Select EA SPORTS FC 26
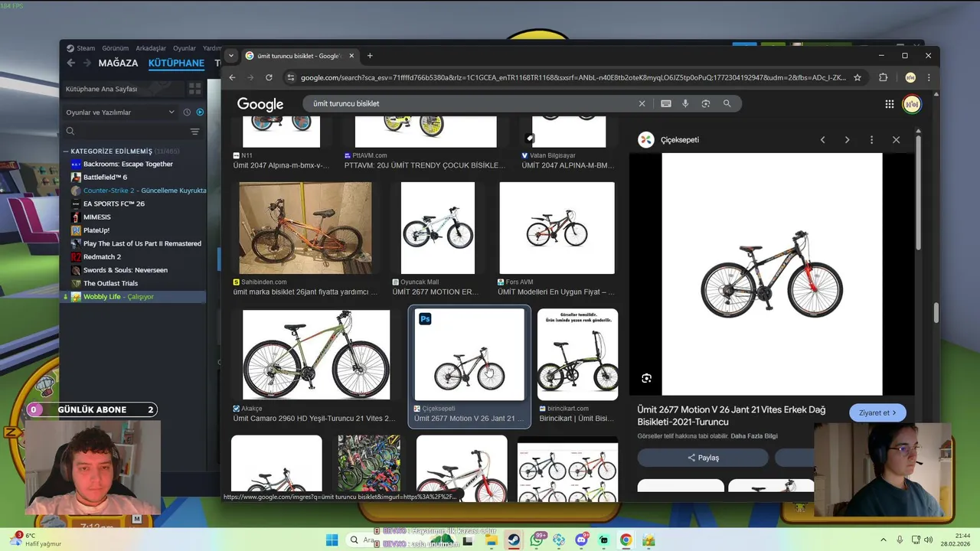Screen dimensions: 980x551 click(x=134, y=204)
